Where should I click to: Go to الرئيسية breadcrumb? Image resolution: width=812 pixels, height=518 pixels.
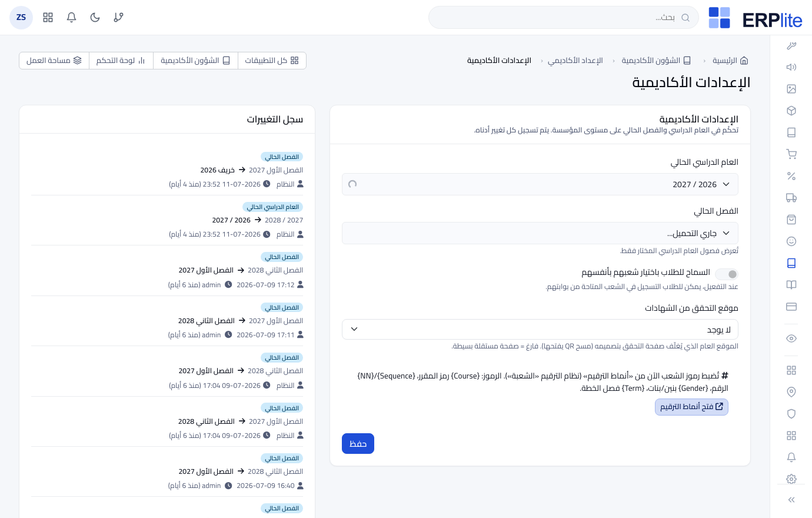(x=730, y=61)
